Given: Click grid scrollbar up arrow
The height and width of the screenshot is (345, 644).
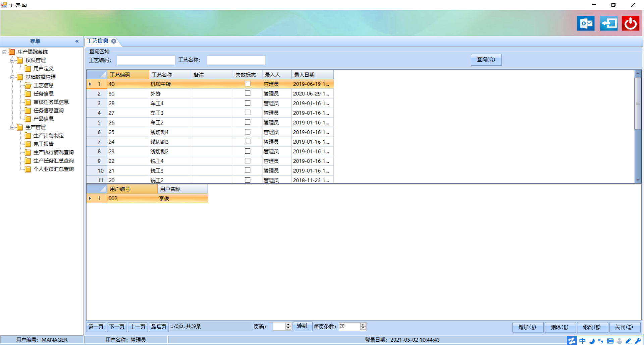Looking at the screenshot, I should 638,73.
